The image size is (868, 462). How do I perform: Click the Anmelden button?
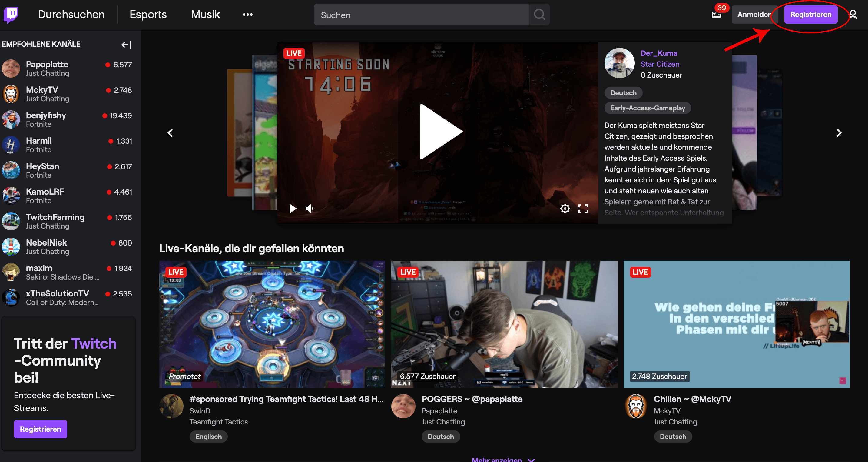coord(754,15)
